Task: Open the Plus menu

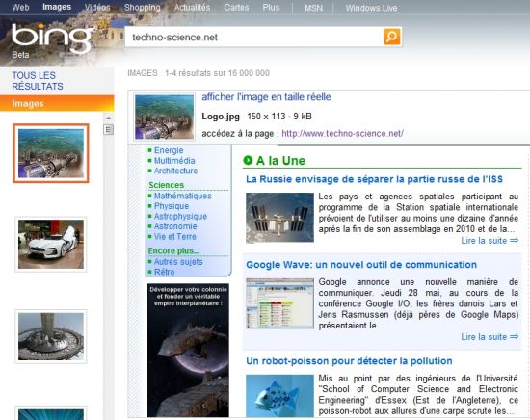Action: (x=271, y=7)
